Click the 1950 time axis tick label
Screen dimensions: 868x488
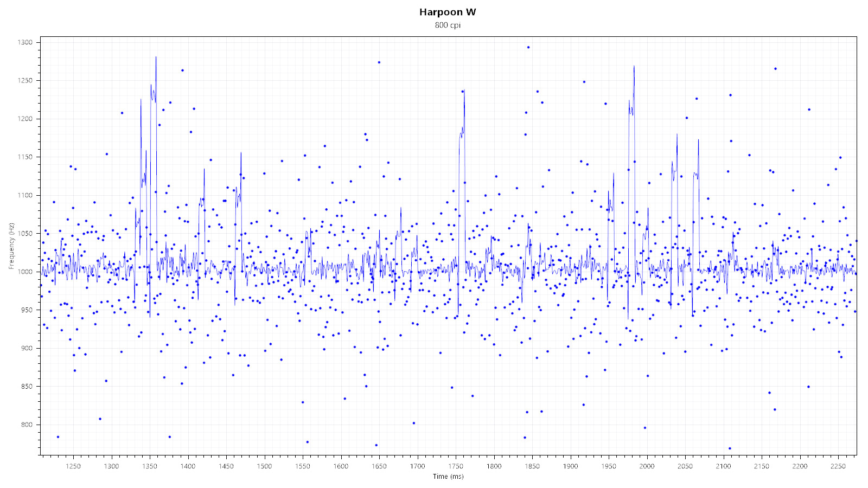click(x=609, y=466)
